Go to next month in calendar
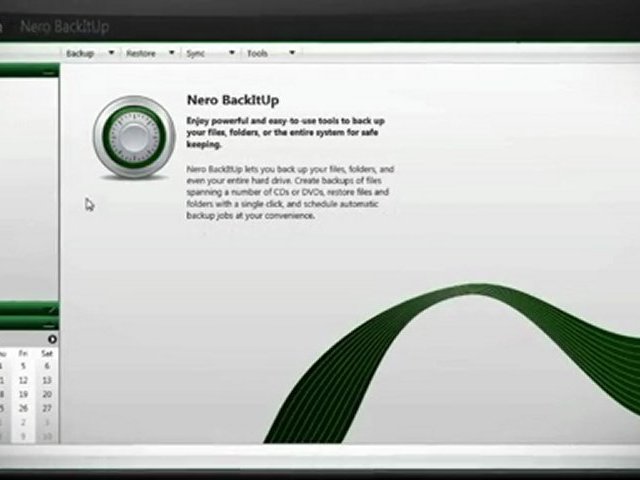This screenshot has width=640, height=480. 52,340
